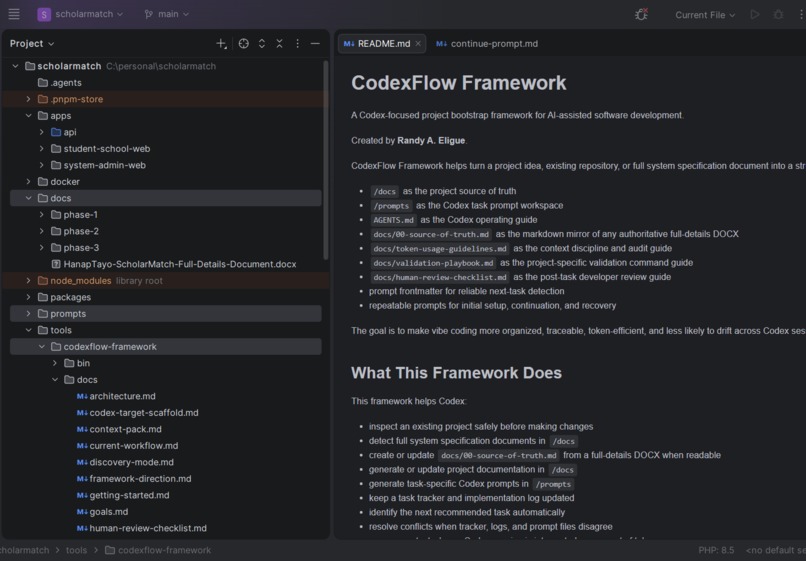The height and width of the screenshot is (561, 806).
Task: Switch to the continue-prompt.md tab
Action: click(487, 44)
